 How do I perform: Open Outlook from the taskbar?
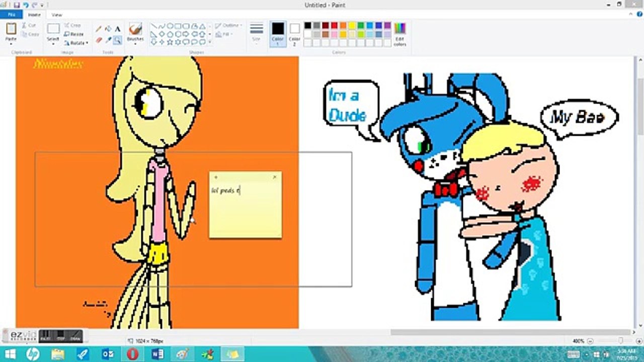pos(108,354)
